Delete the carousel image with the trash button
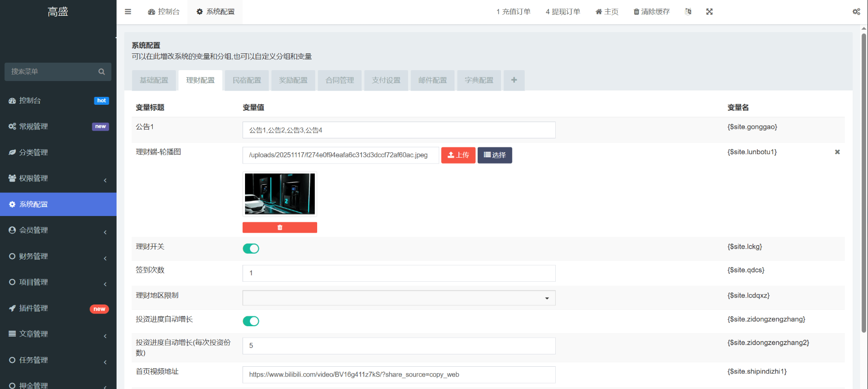 (280, 227)
